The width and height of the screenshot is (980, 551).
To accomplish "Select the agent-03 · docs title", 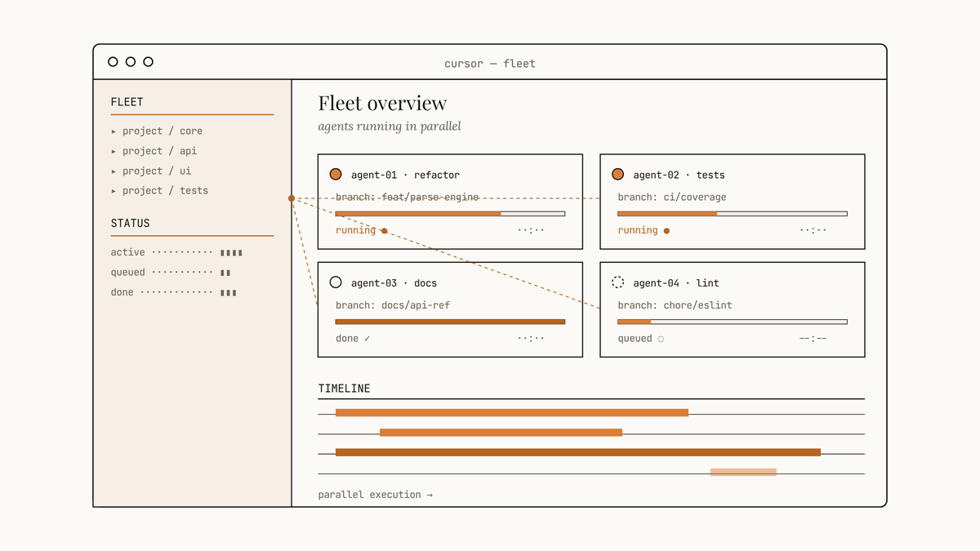I will (394, 283).
